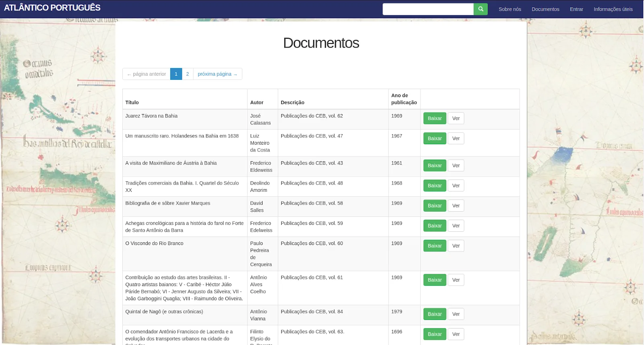Select title O Visconde do Rio Branco
Screen dimensions: 644x345
click(154, 243)
